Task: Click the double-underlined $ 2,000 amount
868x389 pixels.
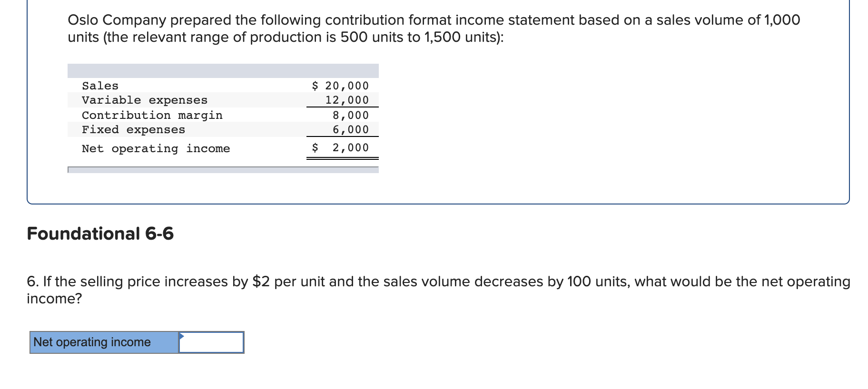Action: tap(341, 148)
